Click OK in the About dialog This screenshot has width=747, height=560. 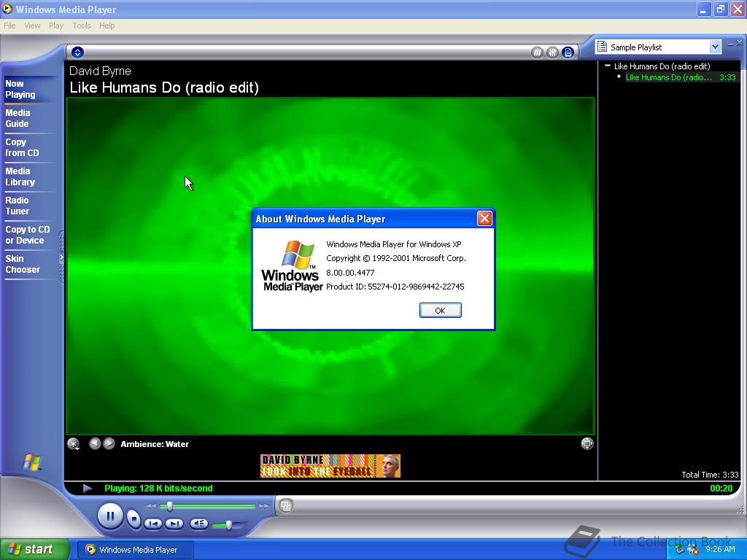(440, 310)
